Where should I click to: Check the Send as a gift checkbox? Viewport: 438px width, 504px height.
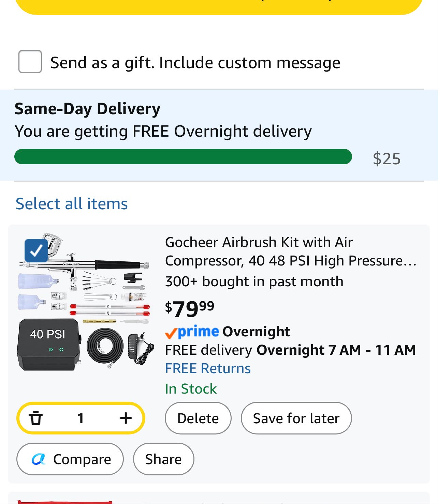point(30,62)
